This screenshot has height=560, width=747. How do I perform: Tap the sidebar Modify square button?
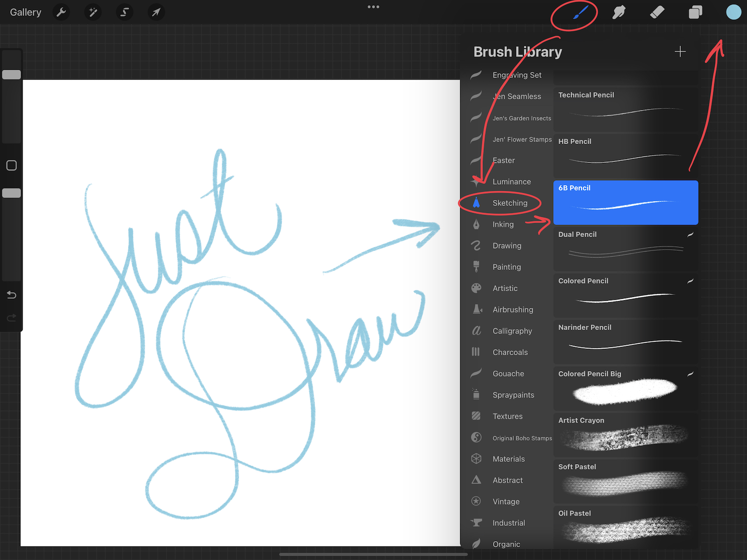click(12, 166)
